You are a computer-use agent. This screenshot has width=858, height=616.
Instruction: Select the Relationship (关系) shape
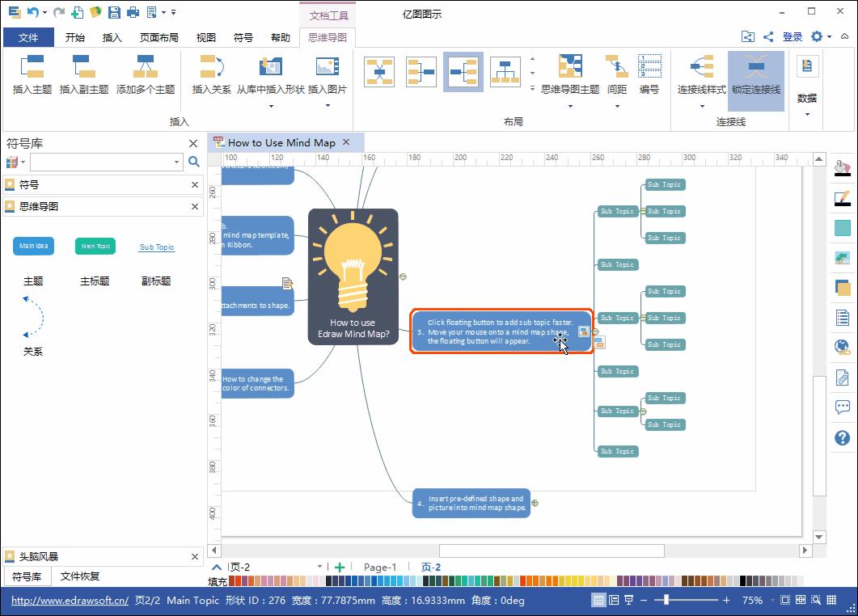33,317
